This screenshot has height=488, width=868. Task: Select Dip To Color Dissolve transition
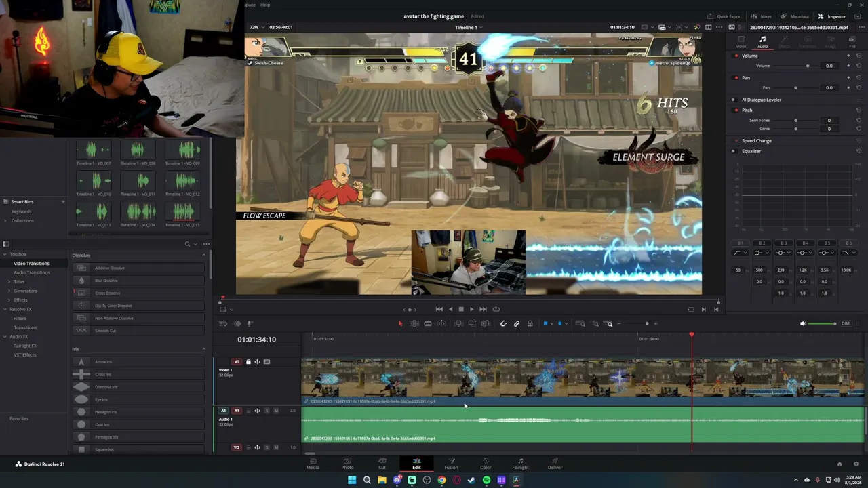(138, 306)
